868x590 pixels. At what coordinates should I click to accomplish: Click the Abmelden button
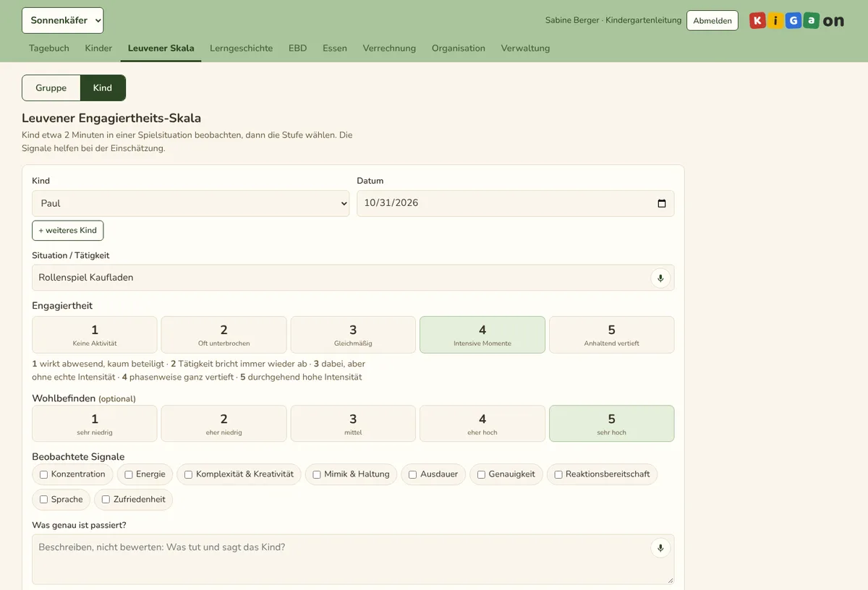coord(712,21)
